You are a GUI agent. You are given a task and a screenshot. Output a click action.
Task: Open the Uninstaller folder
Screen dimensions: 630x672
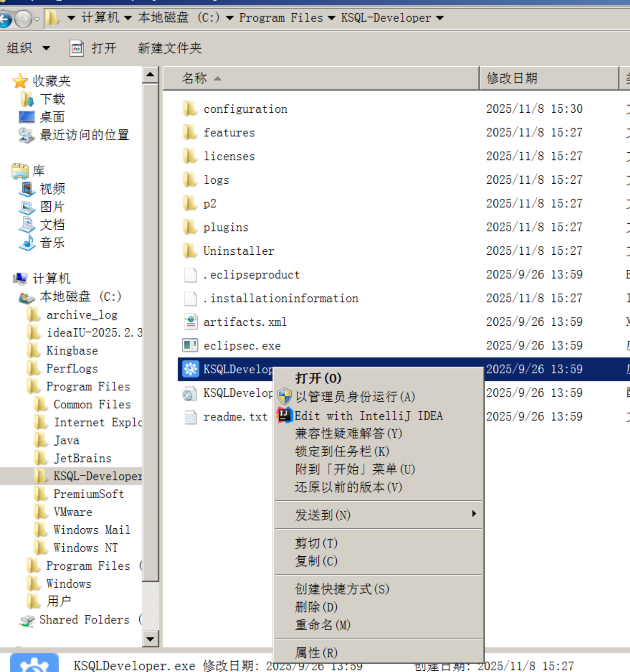point(238,251)
